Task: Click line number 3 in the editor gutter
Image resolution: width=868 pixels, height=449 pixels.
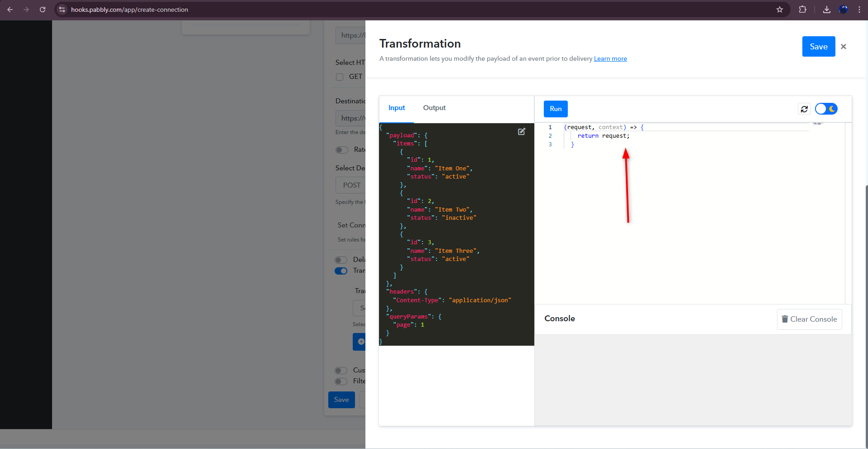Action: (x=550, y=145)
